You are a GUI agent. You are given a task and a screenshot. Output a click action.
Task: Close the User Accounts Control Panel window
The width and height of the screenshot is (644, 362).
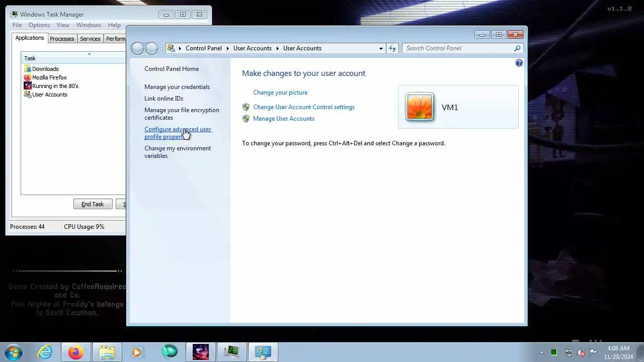click(515, 35)
